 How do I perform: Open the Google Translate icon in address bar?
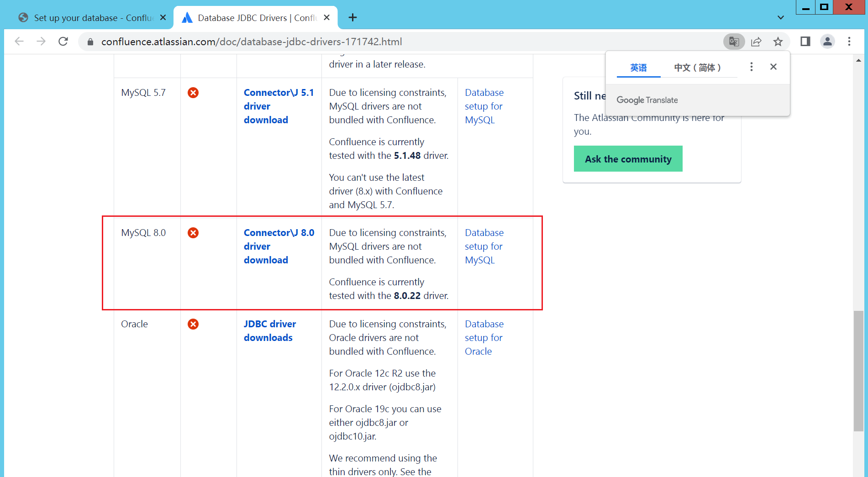(x=734, y=42)
